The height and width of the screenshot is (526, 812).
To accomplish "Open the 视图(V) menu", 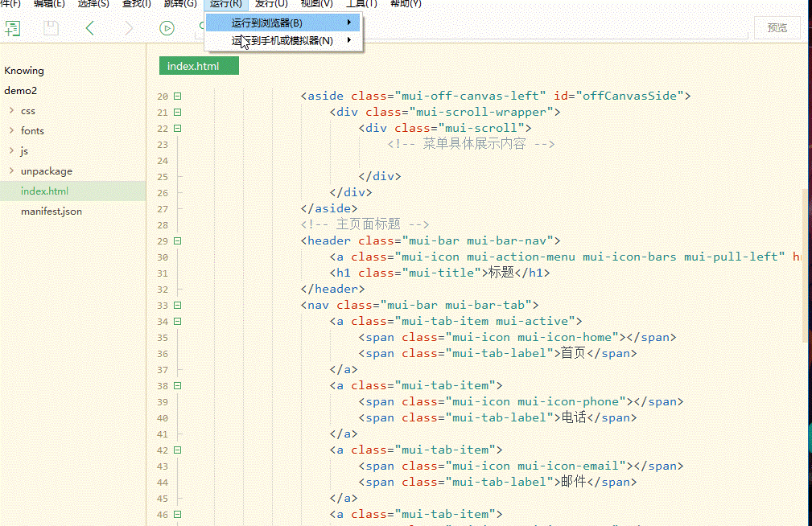I will pyautogui.click(x=316, y=4).
